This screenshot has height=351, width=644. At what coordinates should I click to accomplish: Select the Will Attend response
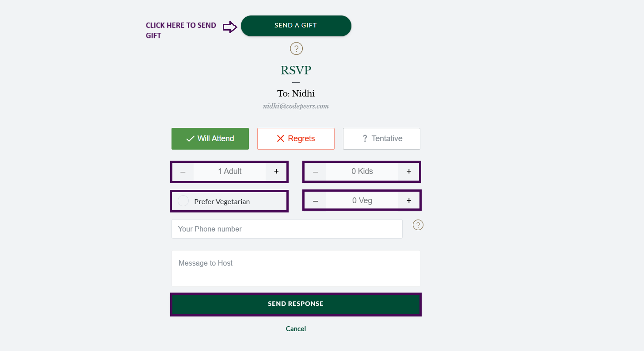(210, 139)
